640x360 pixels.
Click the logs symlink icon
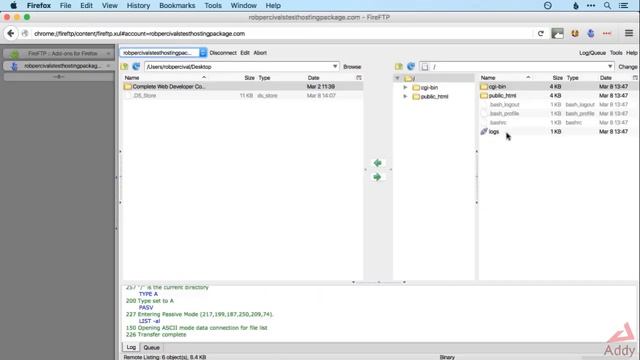click(484, 131)
